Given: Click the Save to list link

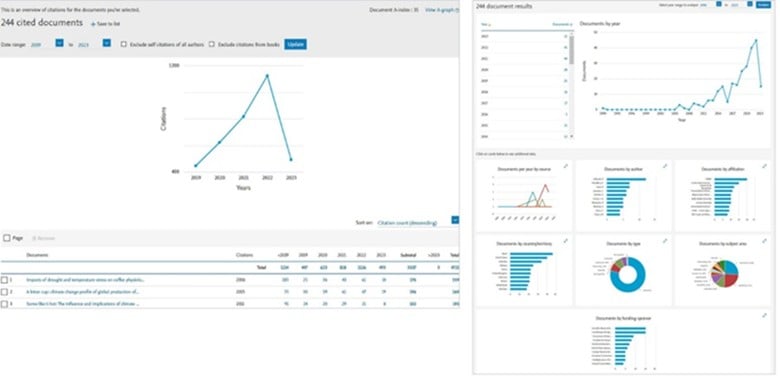Looking at the screenshot, I should point(108,24).
